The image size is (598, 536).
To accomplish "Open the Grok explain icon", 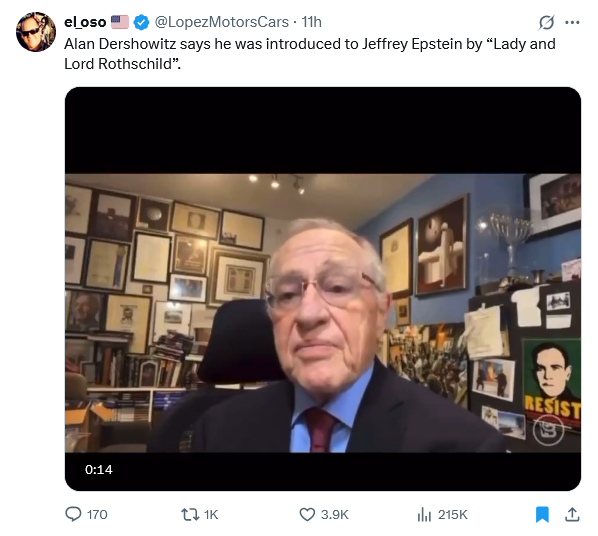I will coord(546,22).
